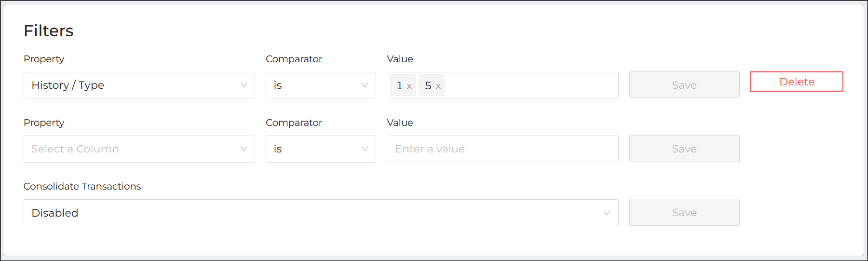Image resolution: width=868 pixels, height=261 pixels.
Task: Remove the value tag 1
Action: (409, 86)
